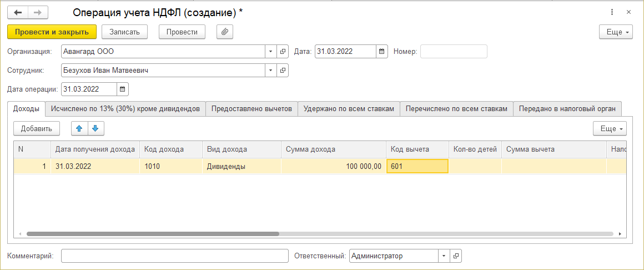The width and height of the screenshot is (644, 270).
Task: Open the top-right Еще menu
Action: (x=616, y=32)
